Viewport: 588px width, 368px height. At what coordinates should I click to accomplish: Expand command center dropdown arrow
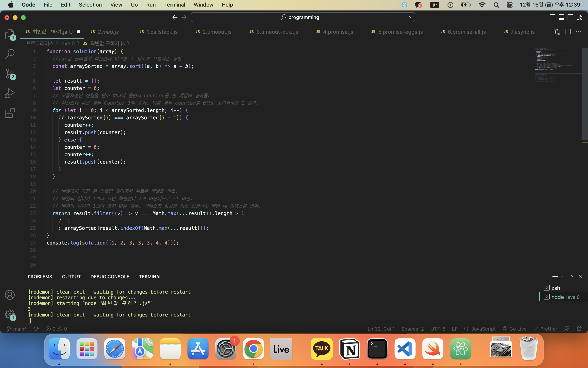(x=410, y=17)
